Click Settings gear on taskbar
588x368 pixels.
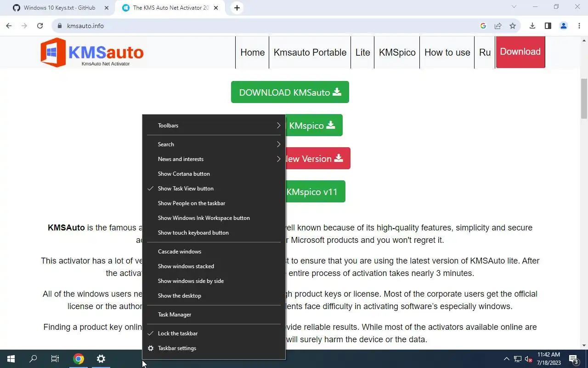point(101,359)
